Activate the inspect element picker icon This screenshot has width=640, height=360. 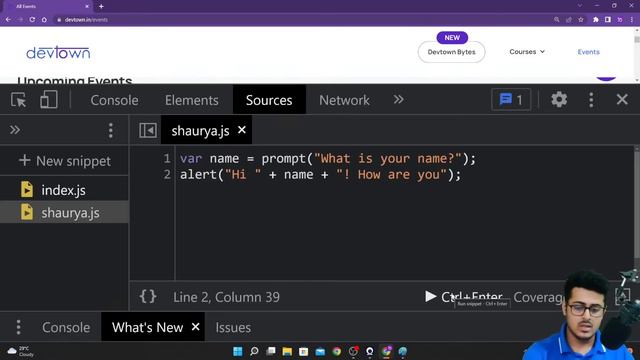point(18,100)
